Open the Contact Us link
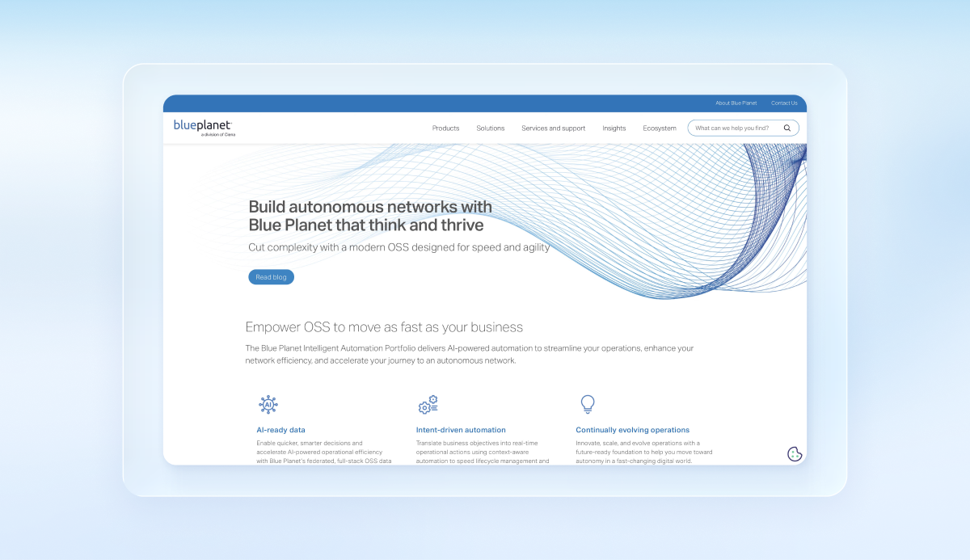This screenshot has width=970, height=560. 784,103
